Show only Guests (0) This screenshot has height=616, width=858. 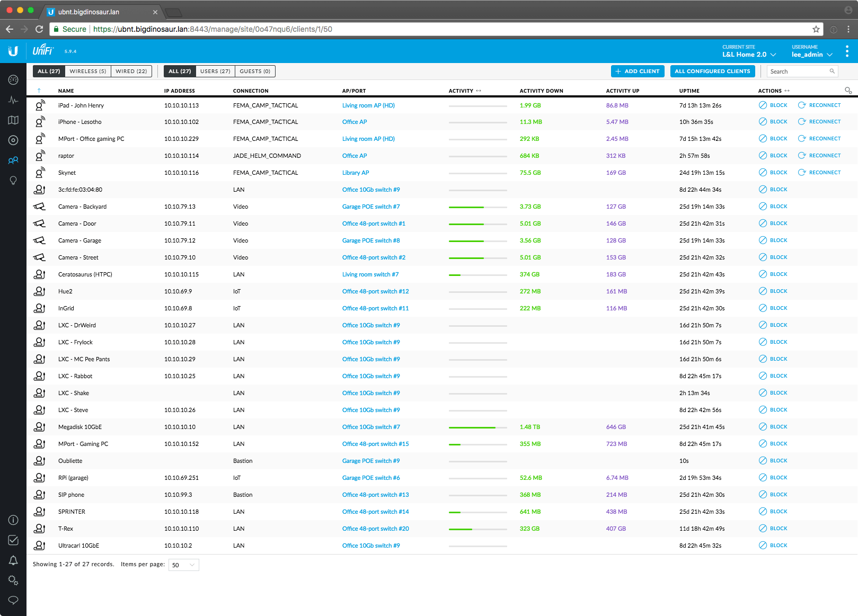click(255, 72)
